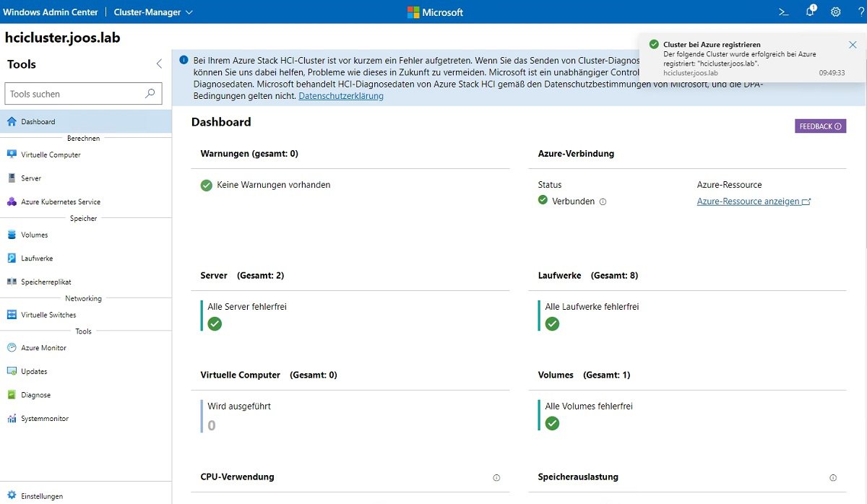This screenshot has height=504, width=867.
Task: Collapse the Tools sidebar with the chevron
Action: (158, 64)
